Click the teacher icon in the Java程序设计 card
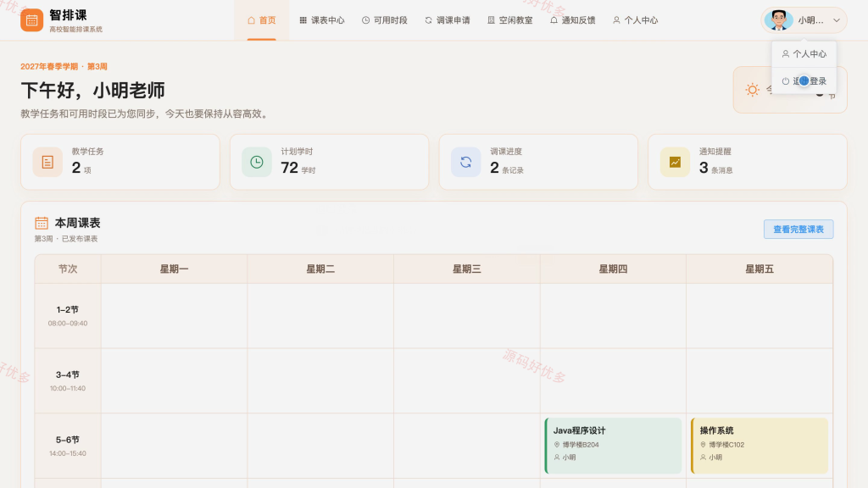 click(557, 457)
